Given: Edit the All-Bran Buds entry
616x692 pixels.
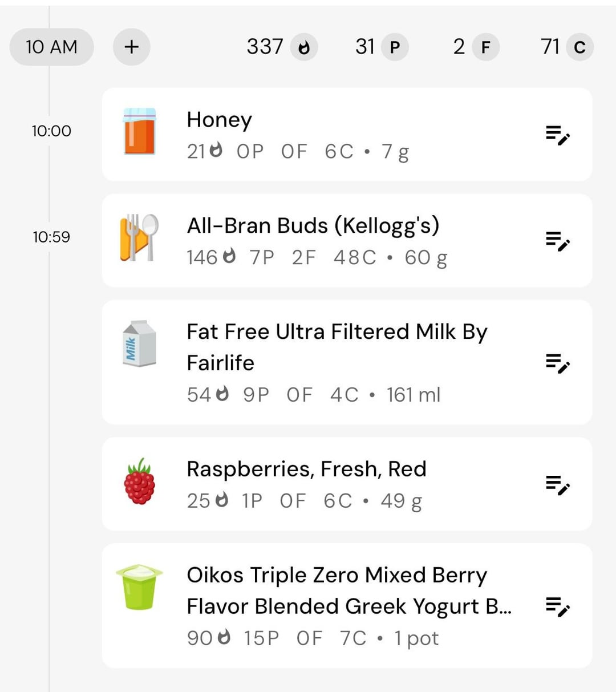Looking at the screenshot, I should (557, 241).
